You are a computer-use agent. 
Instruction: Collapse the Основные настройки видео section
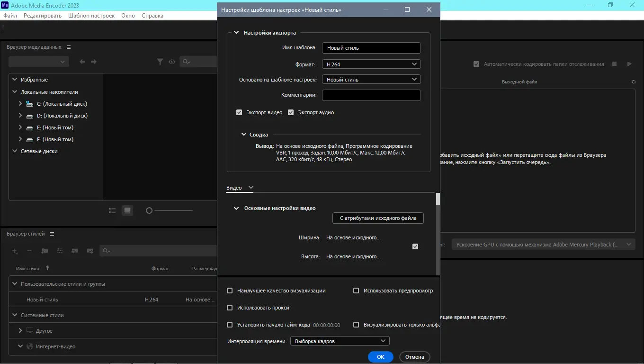236,208
